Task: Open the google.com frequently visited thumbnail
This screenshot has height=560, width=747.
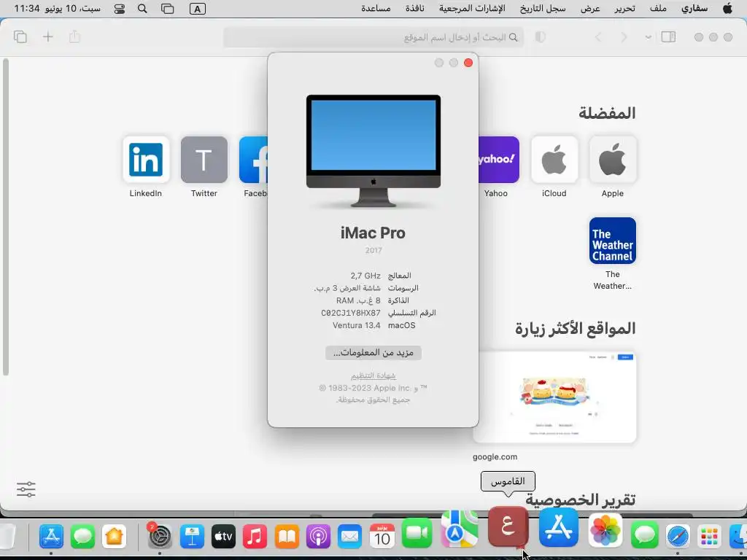Action: 555,397
